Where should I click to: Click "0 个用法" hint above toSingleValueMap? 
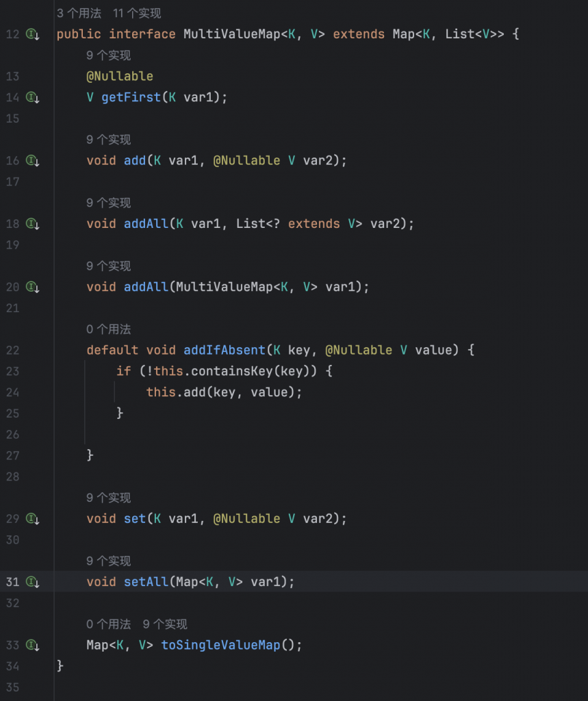(108, 624)
